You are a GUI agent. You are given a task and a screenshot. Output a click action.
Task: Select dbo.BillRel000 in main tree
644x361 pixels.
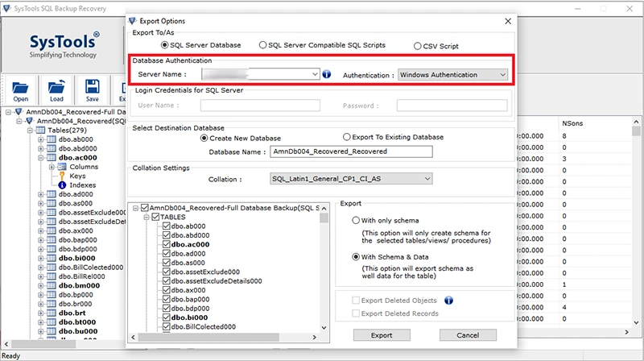(81, 276)
